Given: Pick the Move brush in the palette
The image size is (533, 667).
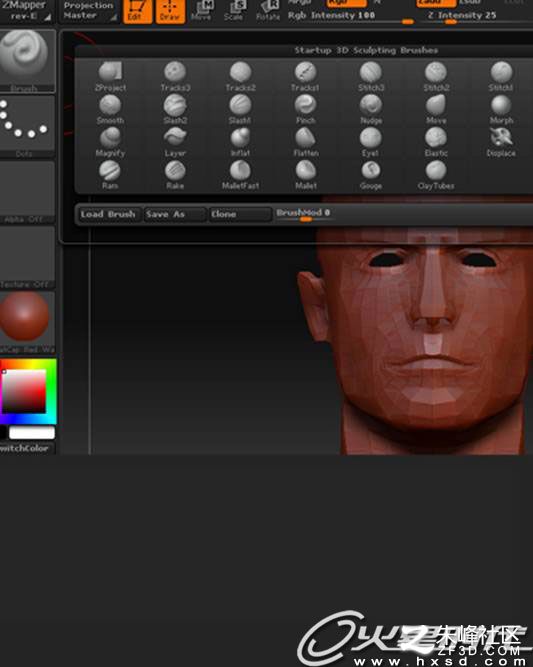Looking at the screenshot, I should (x=436, y=109).
